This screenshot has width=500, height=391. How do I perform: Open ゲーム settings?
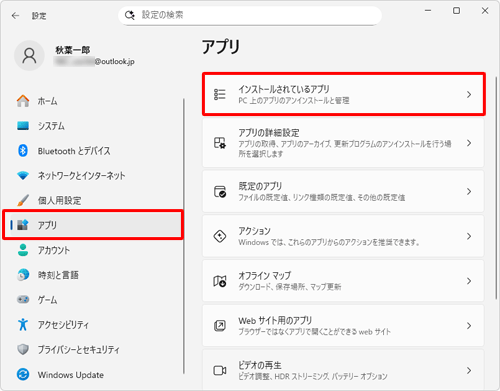[x=95, y=299]
